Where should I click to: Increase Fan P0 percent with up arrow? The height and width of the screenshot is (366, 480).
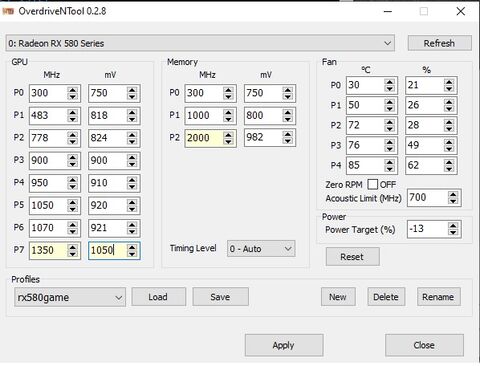[x=449, y=81]
